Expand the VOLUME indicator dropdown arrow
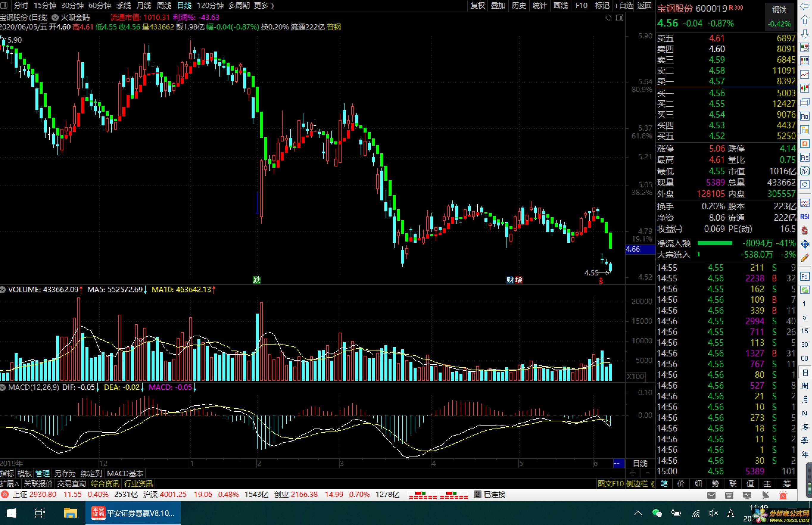This screenshot has width=812, height=525. tap(3, 290)
